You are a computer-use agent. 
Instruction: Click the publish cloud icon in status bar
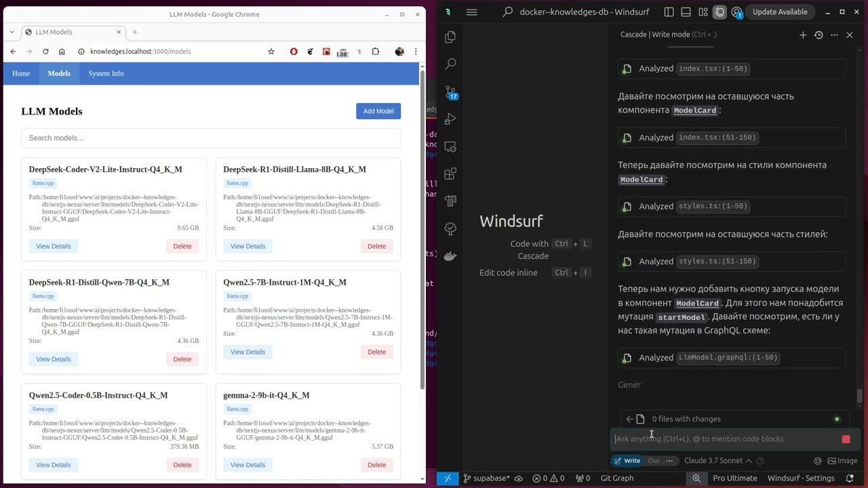(x=519, y=479)
